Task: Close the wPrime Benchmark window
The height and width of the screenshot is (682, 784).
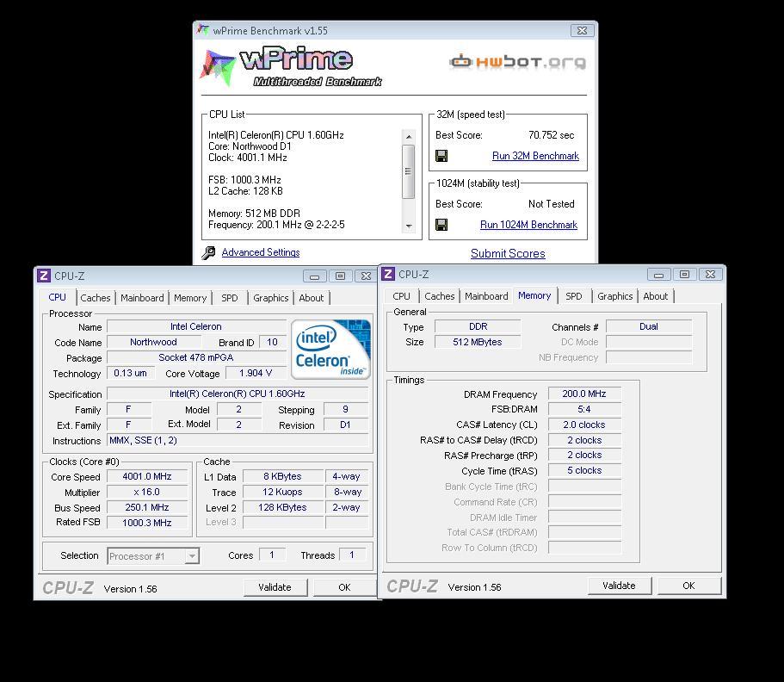Action: click(582, 30)
